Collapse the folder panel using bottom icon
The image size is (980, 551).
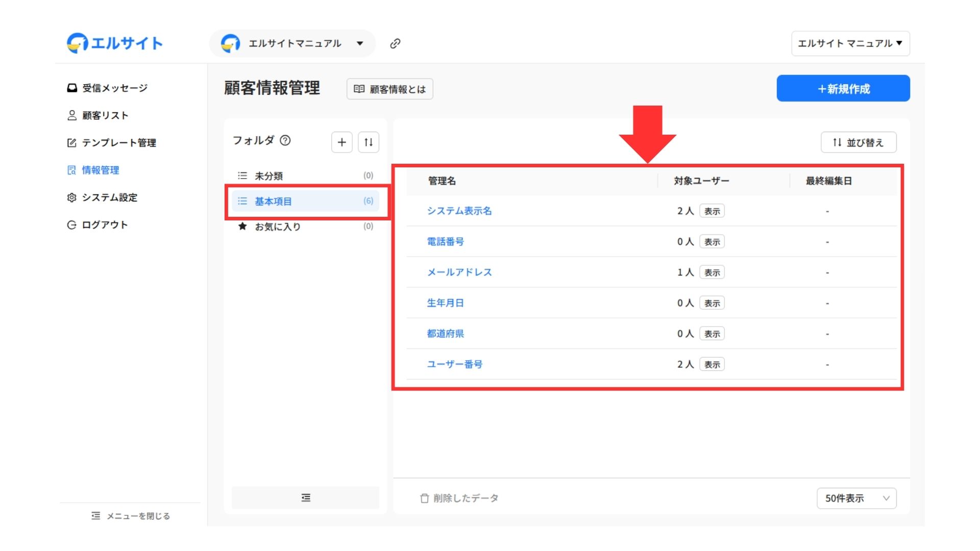click(305, 497)
